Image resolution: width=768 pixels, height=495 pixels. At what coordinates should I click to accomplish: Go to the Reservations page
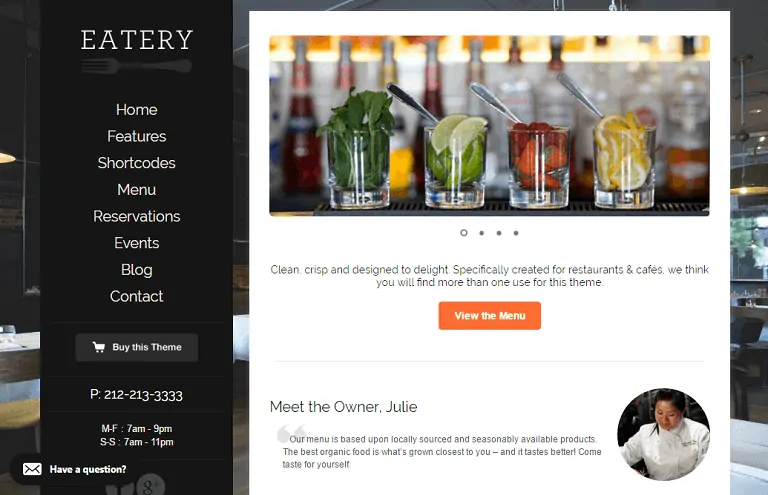pos(137,216)
